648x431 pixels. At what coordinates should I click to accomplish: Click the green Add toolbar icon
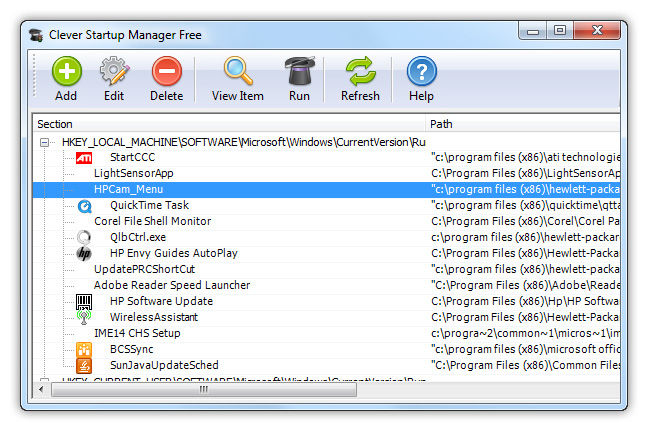pyautogui.click(x=67, y=71)
